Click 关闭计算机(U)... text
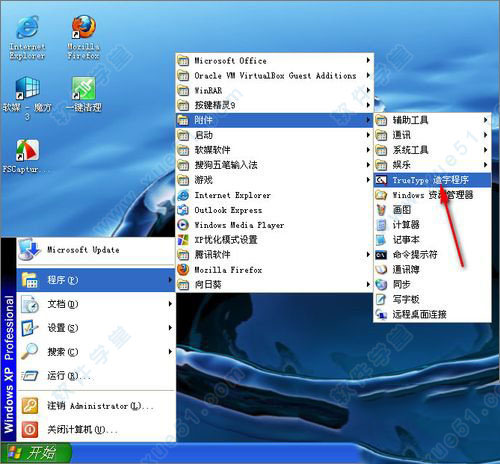This screenshot has height=464, width=500. 82,430
